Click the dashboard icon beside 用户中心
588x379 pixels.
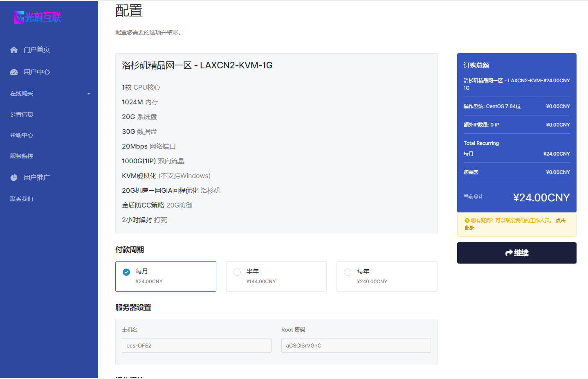click(x=14, y=72)
